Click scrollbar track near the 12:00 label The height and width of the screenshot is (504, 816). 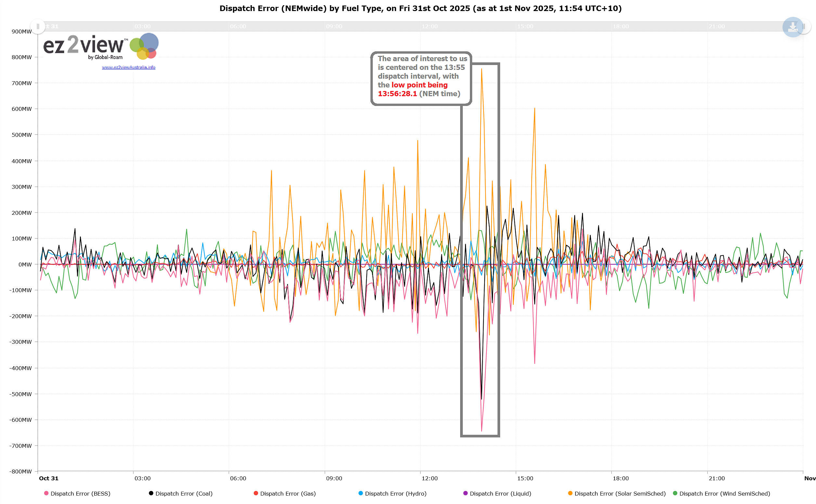(429, 26)
